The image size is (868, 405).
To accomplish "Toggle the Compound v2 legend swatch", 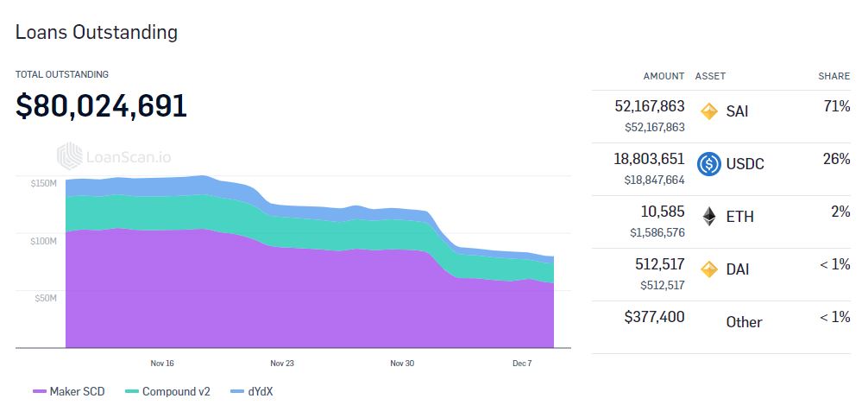I will pyautogui.click(x=132, y=392).
